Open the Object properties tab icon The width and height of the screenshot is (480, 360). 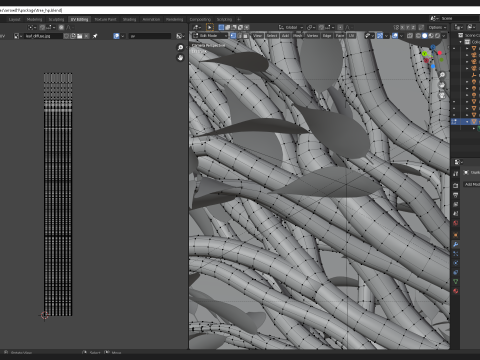455,235
